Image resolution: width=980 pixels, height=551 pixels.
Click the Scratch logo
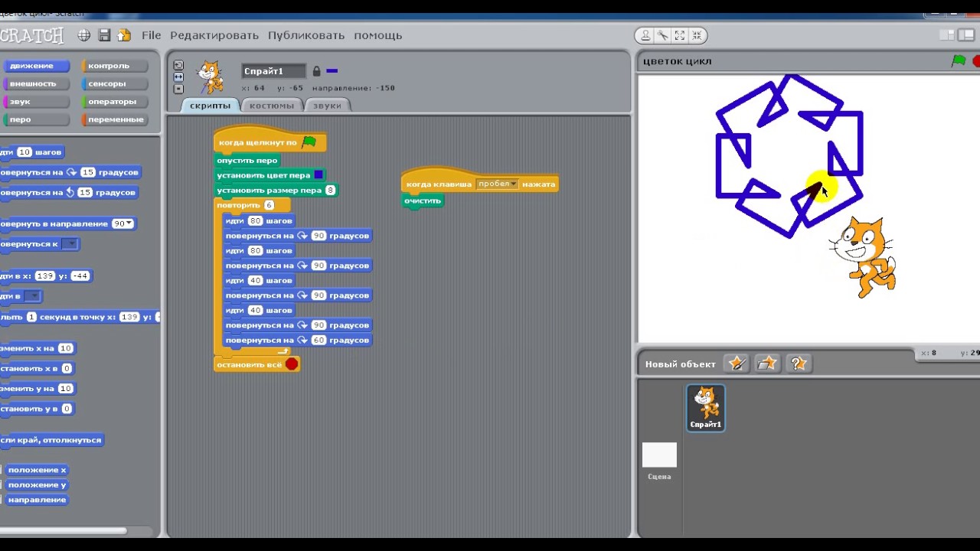coord(32,35)
